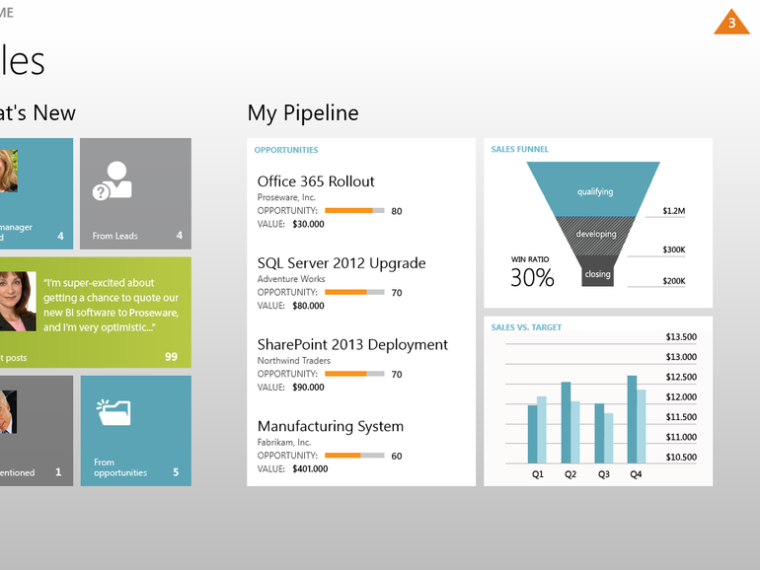Click the developing funnel segment
The height and width of the screenshot is (570, 760).
point(596,234)
